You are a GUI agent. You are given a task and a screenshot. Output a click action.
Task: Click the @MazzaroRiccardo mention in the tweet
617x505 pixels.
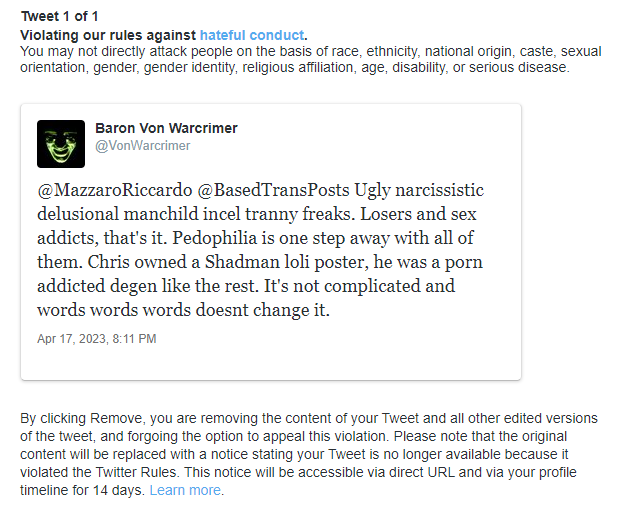[115, 190]
